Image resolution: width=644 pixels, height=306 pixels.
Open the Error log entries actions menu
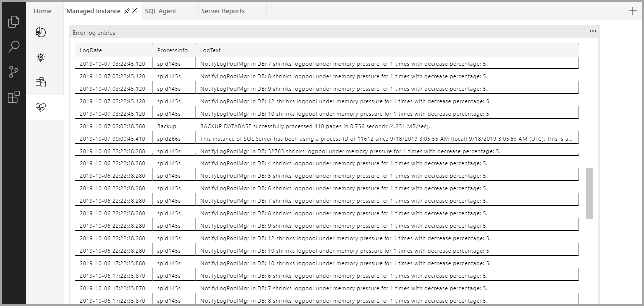click(593, 31)
